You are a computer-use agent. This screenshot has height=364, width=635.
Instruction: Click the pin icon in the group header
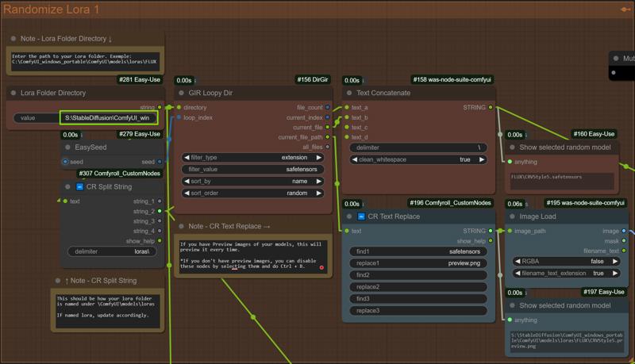point(625,10)
